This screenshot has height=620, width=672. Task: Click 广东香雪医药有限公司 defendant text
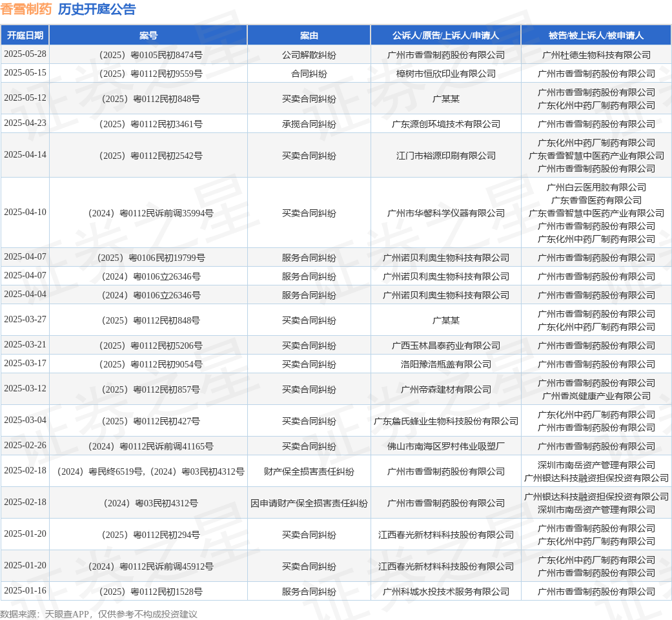[596, 201]
